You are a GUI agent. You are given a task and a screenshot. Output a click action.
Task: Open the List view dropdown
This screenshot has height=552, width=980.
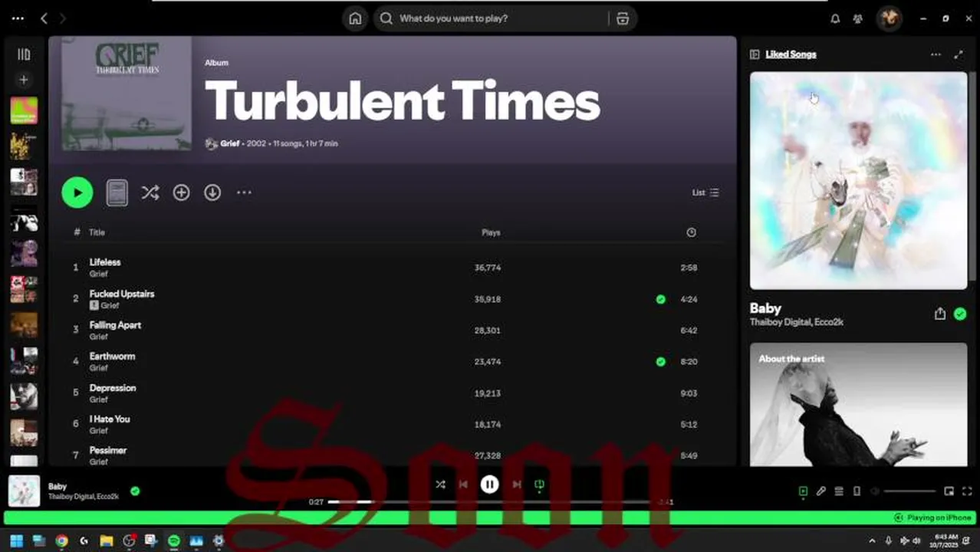[x=705, y=192]
